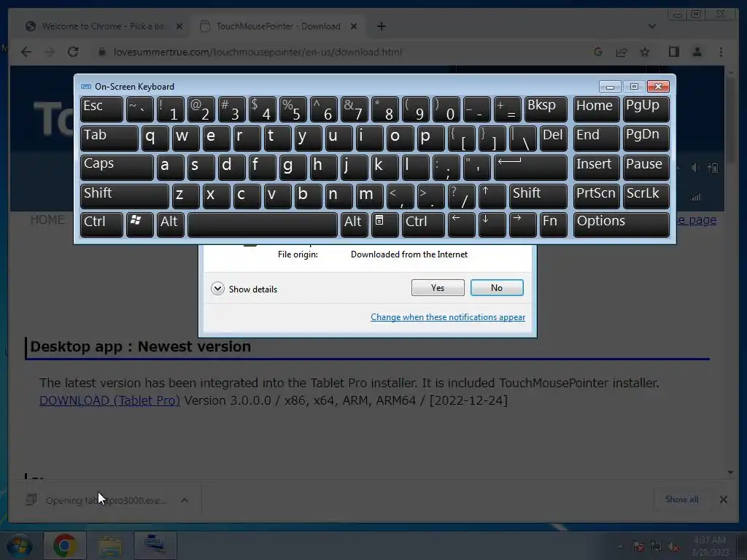Toggle the Fn key
The image size is (747, 560).
click(x=553, y=225)
